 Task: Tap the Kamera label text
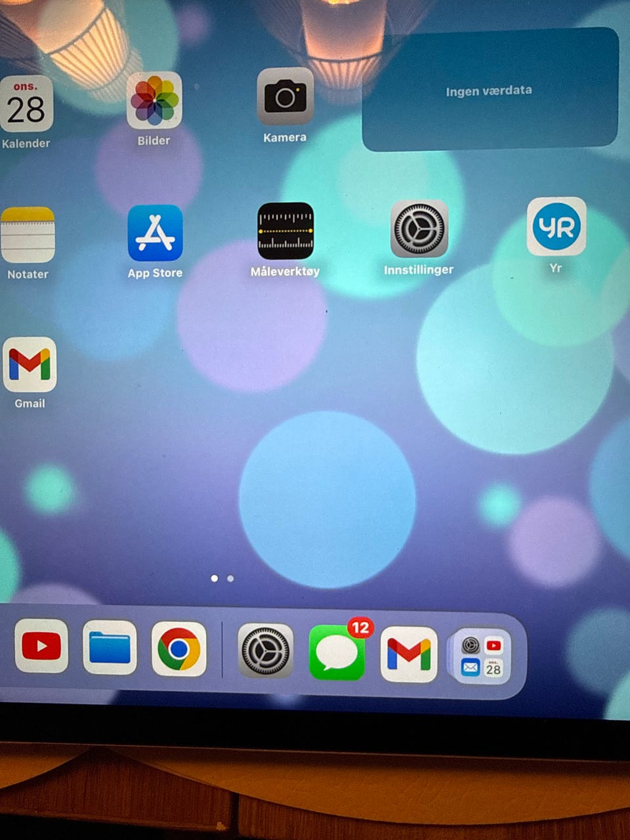coord(285,137)
